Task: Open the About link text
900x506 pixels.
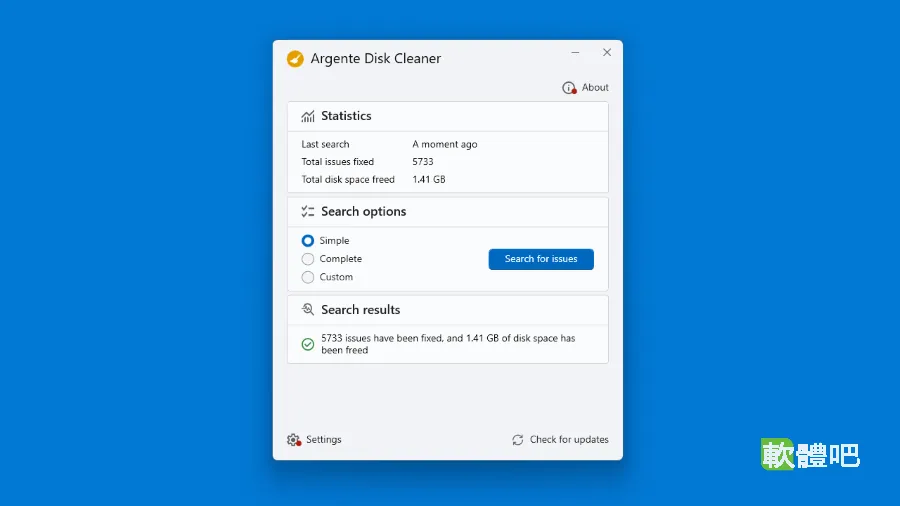Action: [595, 87]
